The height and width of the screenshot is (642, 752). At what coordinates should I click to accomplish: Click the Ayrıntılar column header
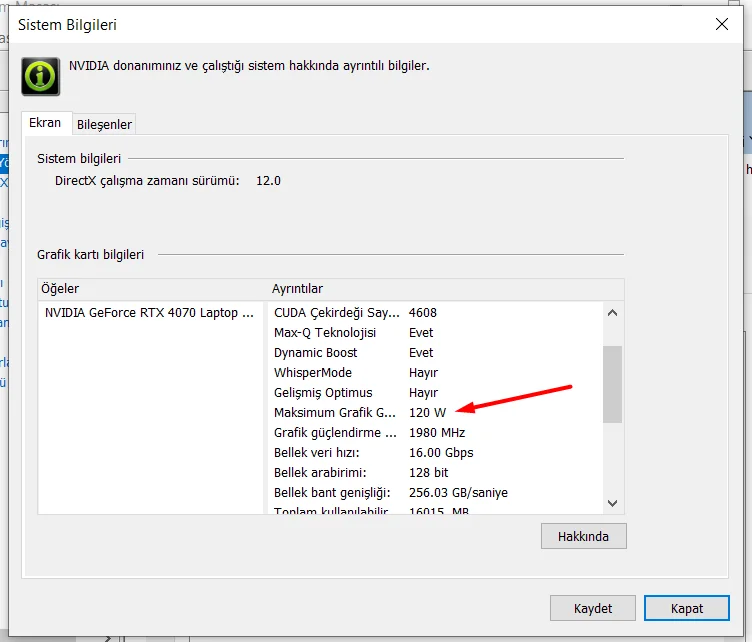(x=446, y=289)
